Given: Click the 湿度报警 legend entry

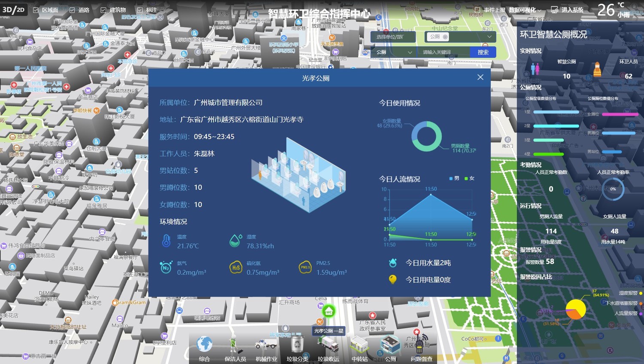Looking at the screenshot, I should tap(630, 293).
